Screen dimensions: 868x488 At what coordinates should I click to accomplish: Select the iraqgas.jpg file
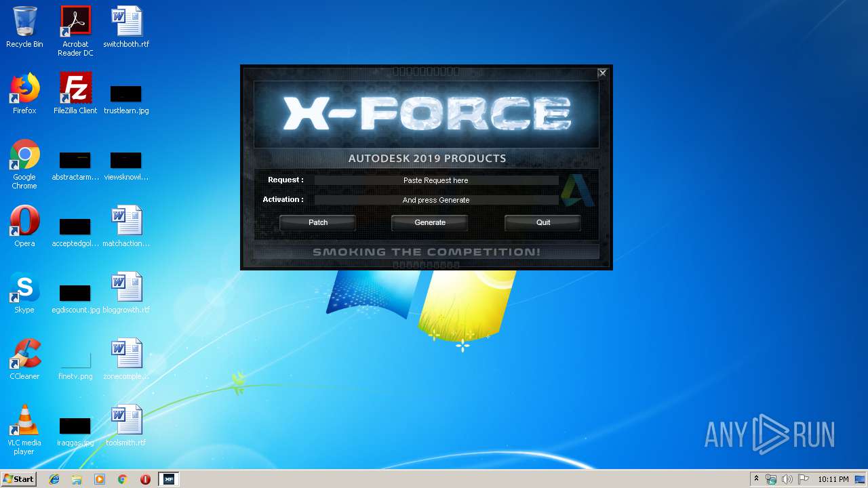(75, 431)
